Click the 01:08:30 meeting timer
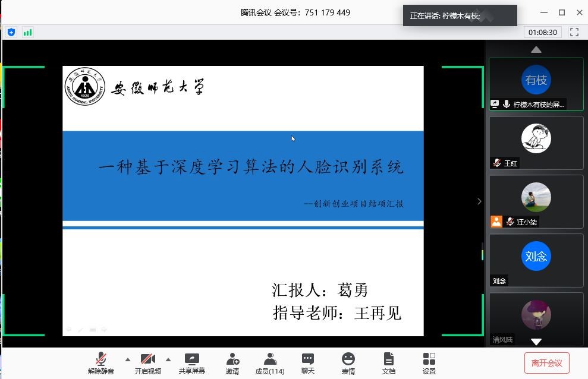Image resolution: width=588 pixels, height=379 pixels. [x=543, y=32]
